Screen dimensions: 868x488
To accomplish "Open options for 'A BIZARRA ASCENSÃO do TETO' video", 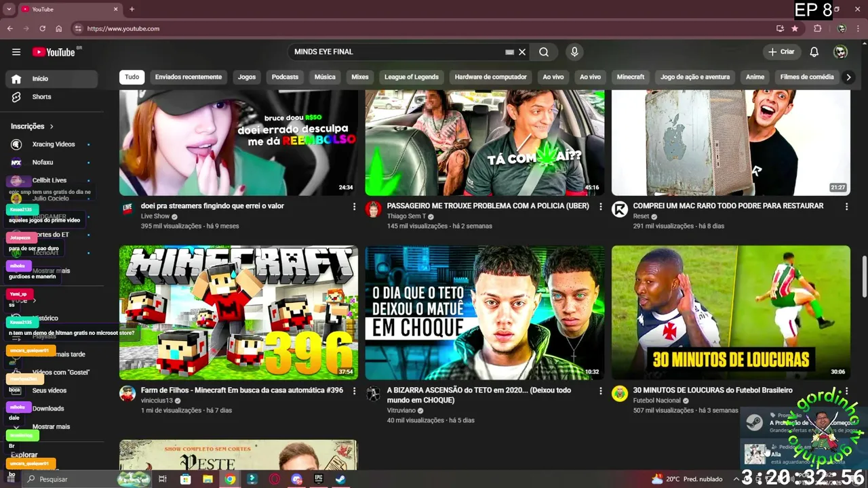I will 600,391.
